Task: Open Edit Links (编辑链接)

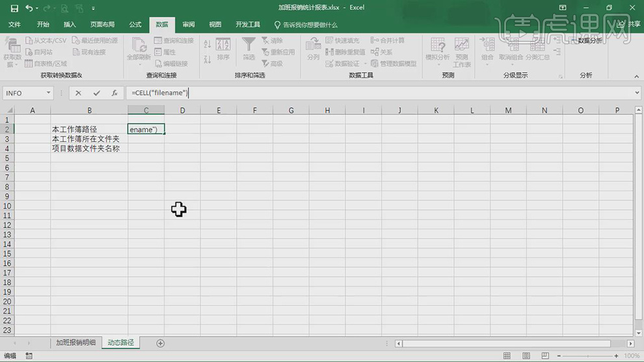Action: click(x=171, y=64)
